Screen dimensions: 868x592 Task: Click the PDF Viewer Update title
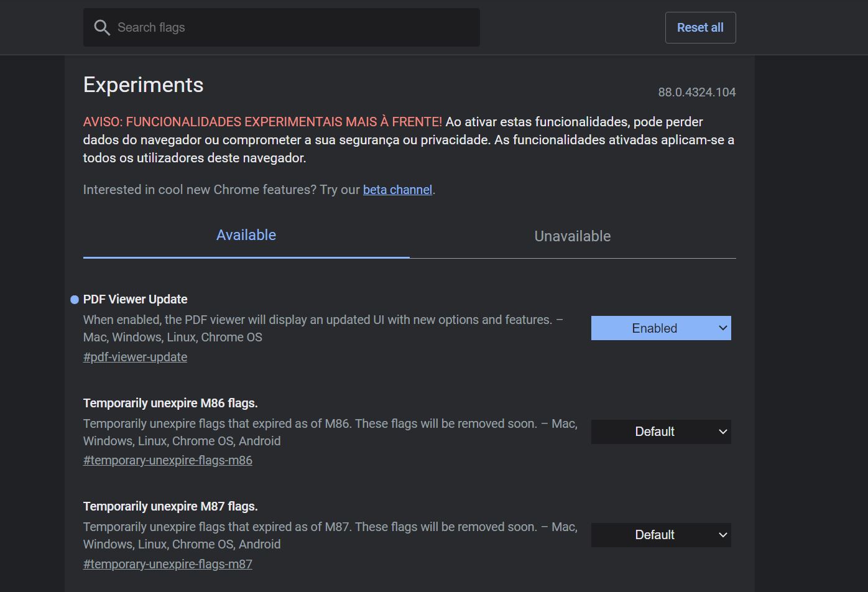(x=135, y=299)
